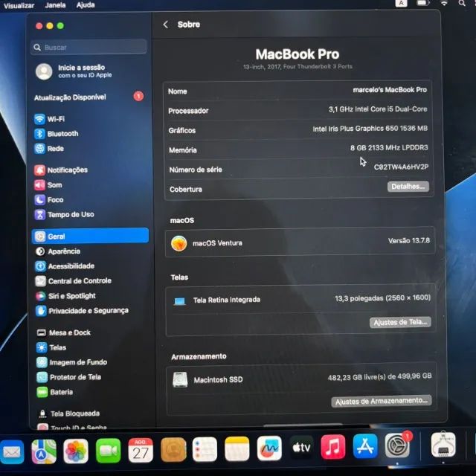This screenshot has width=476, height=476.
Task: Click the Buscar search field
Action: point(89,47)
